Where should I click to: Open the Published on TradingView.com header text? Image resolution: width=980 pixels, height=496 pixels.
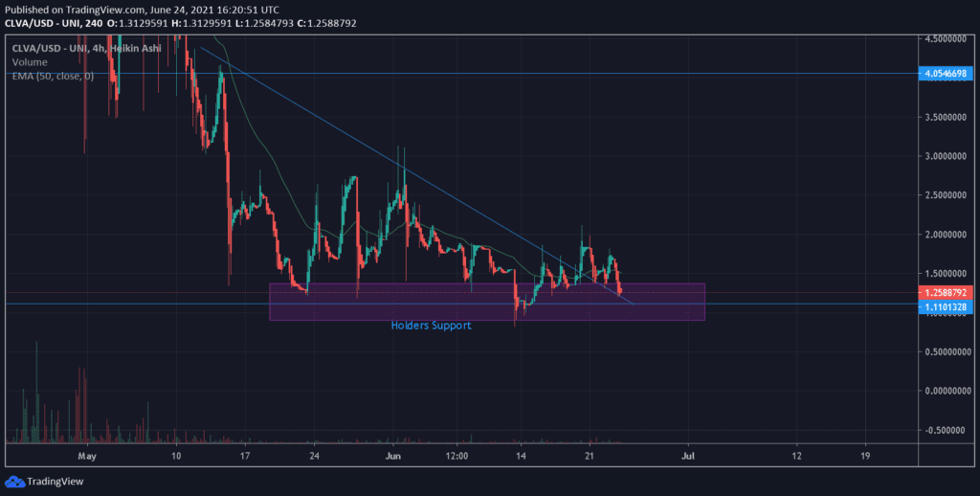153,8
